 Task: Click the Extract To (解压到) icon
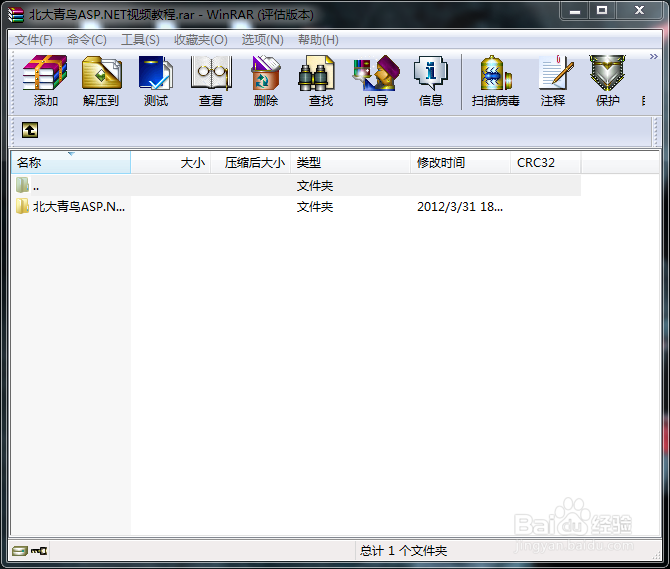101,81
